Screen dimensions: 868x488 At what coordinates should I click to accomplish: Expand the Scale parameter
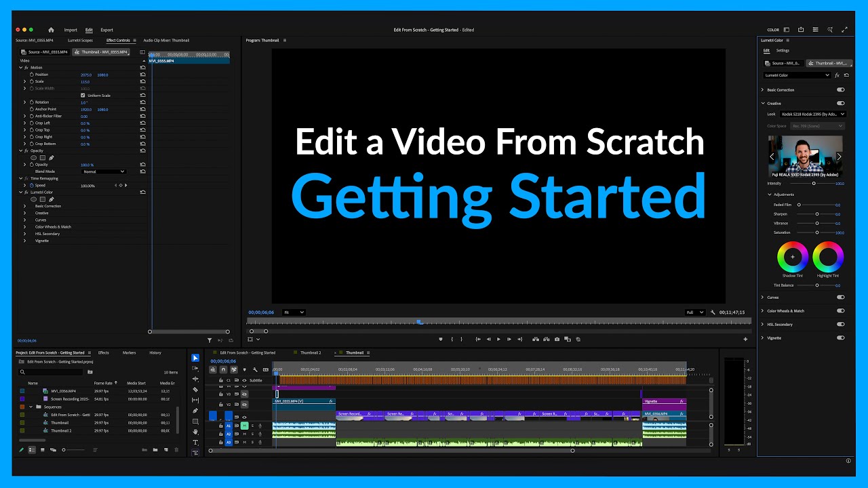pos(24,81)
